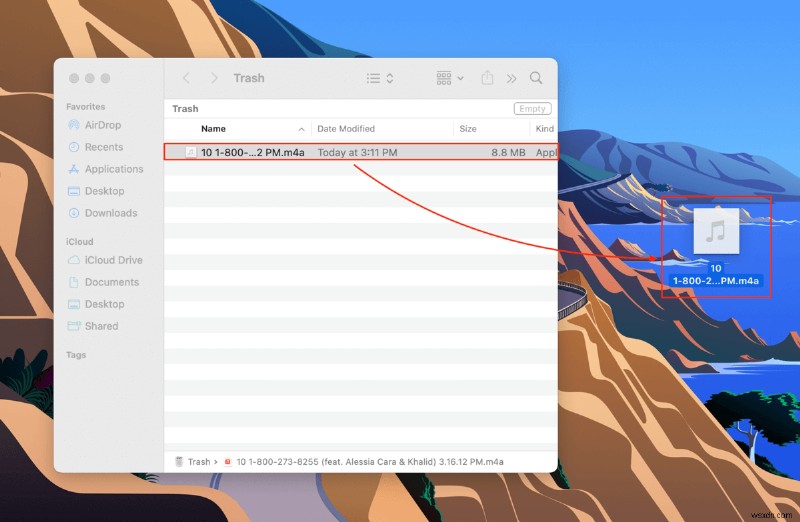Toggle sort direction arrow in Name column
The image size is (800, 522).
pos(302,129)
